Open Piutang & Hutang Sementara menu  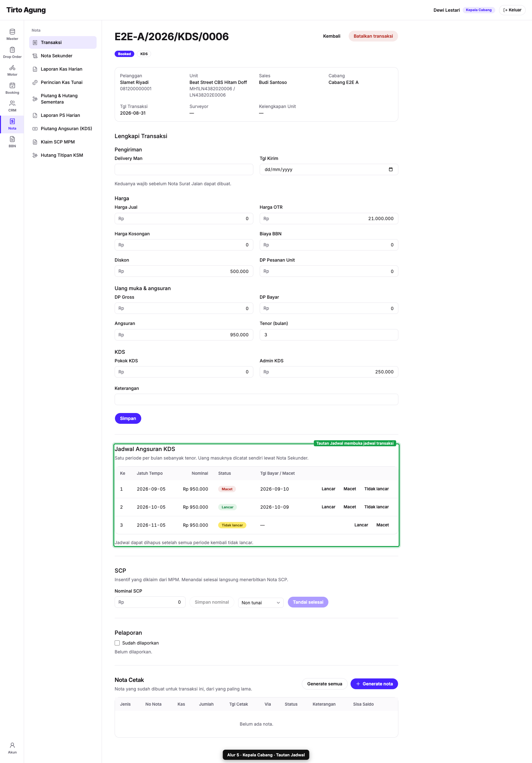tap(63, 99)
